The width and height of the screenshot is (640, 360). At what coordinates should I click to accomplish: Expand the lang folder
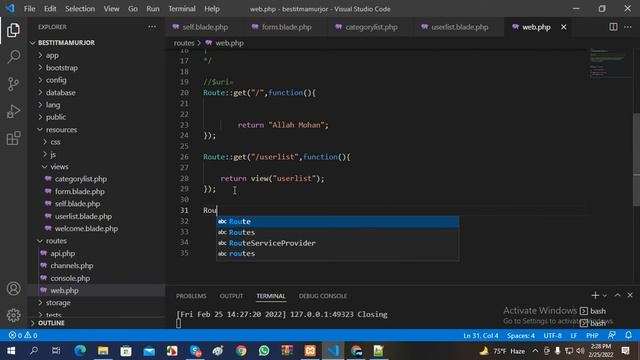(x=53, y=105)
